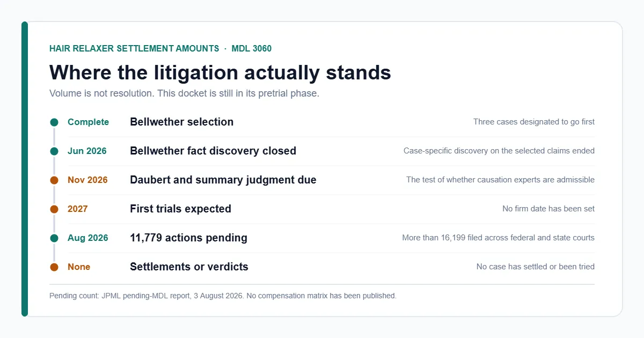This screenshot has width=644, height=338.
Task: Click the Complete status label
Action: [88, 122]
